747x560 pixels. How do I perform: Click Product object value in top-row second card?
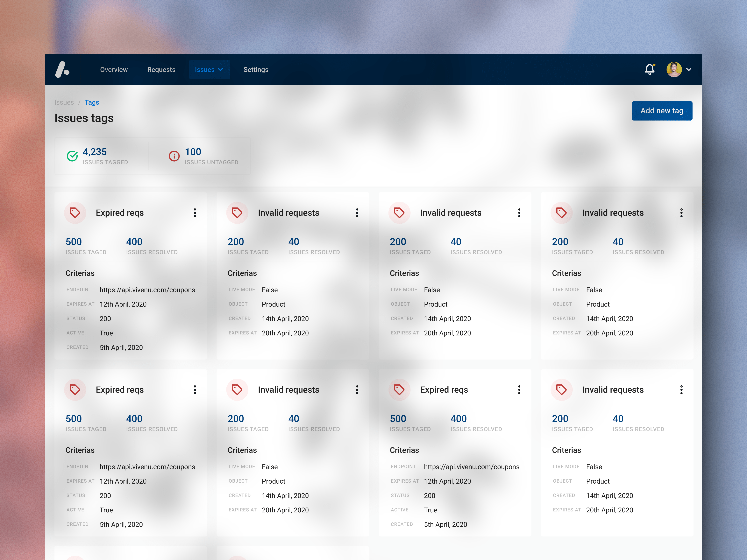[273, 304]
